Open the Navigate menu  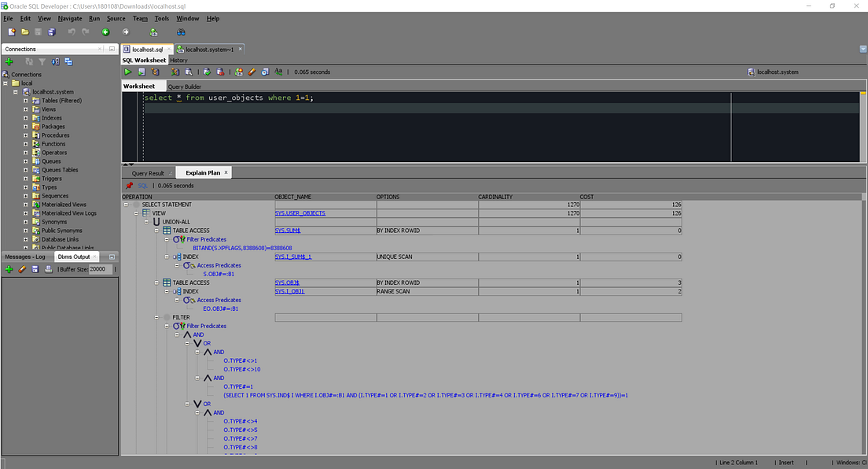[x=69, y=18]
